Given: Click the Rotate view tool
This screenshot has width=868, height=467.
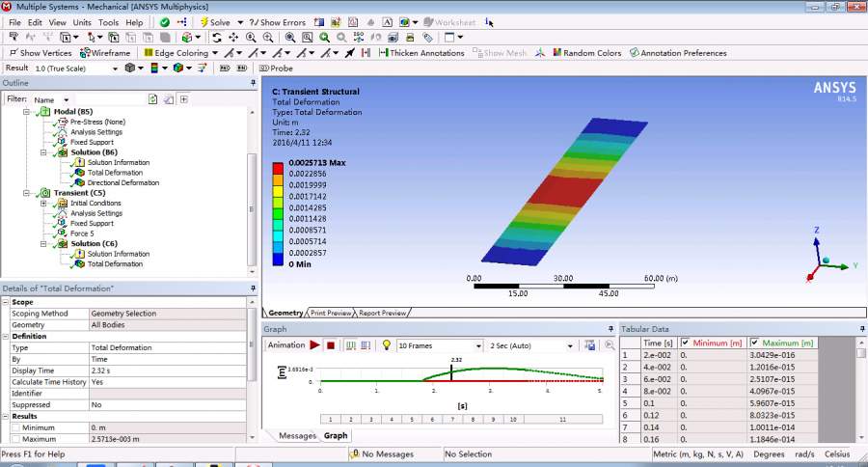Looking at the screenshot, I should point(217,37).
